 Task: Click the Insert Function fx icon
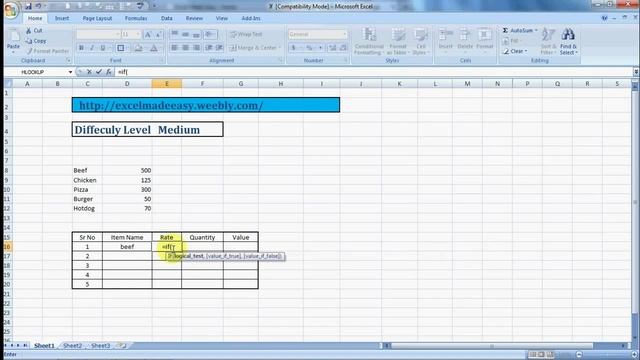click(109, 72)
